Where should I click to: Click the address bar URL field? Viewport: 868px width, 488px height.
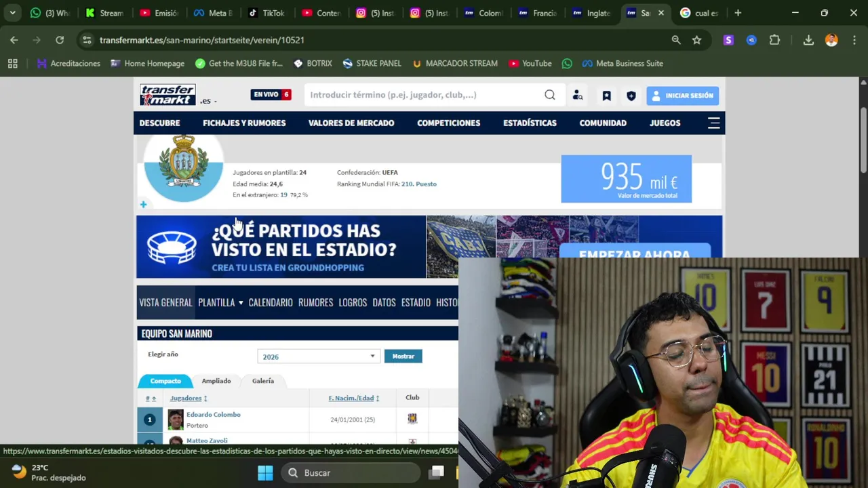380,40
